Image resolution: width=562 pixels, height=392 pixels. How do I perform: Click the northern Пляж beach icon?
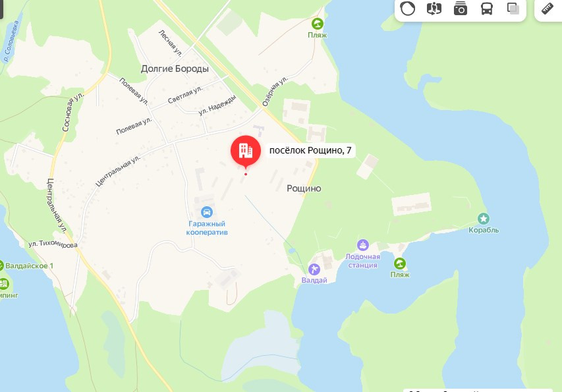pyautogui.click(x=317, y=24)
